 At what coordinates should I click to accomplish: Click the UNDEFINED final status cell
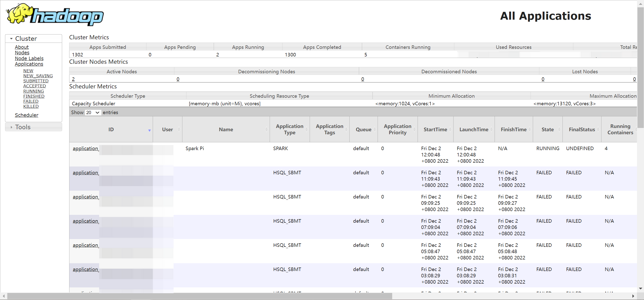coord(580,149)
